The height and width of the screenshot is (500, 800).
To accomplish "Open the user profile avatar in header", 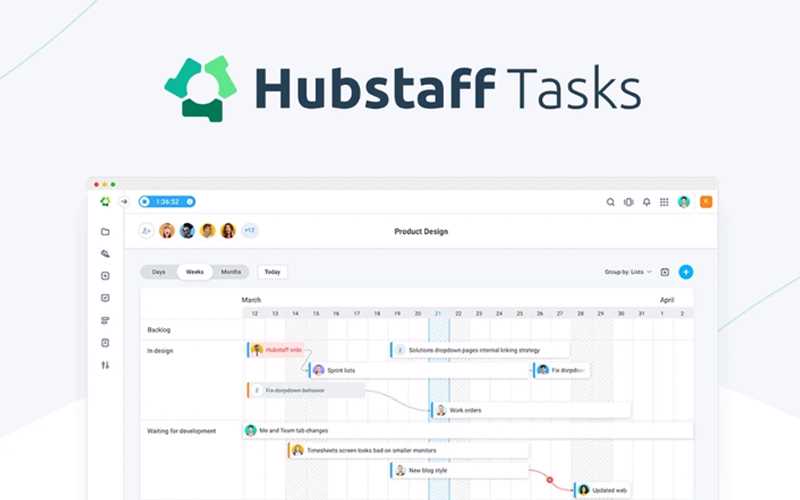I will (x=684, y=202).
